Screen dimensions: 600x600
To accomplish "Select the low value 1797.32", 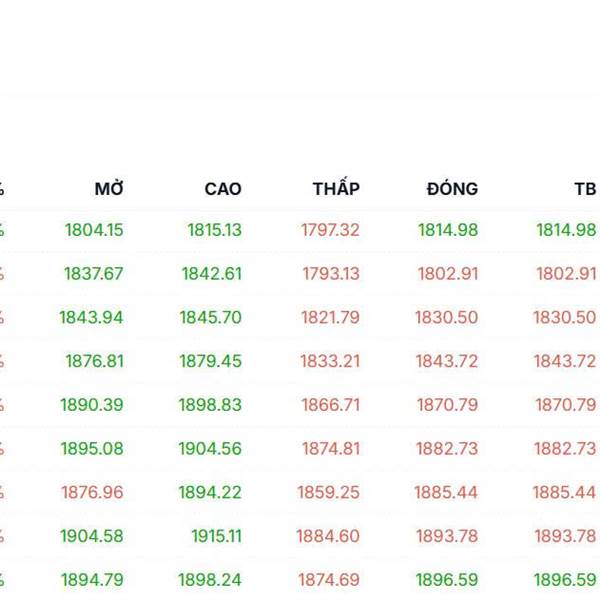I will [330, 230].
